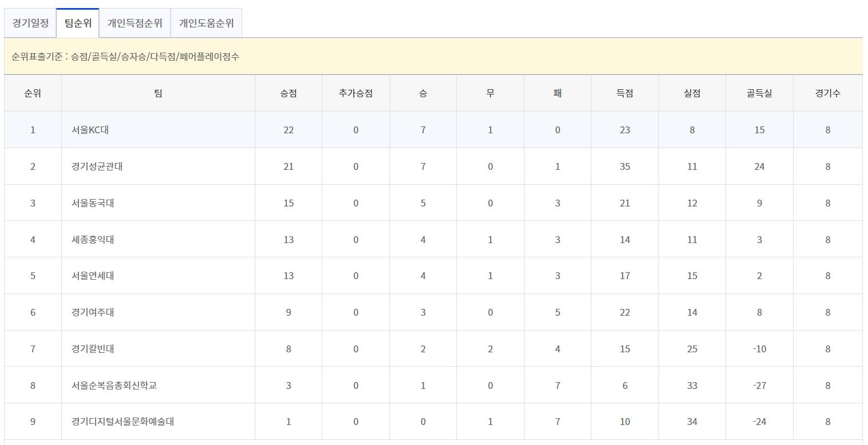Click 서울동국대's points value 15
The height and width of the screenshot is (445, 868).
289,203
